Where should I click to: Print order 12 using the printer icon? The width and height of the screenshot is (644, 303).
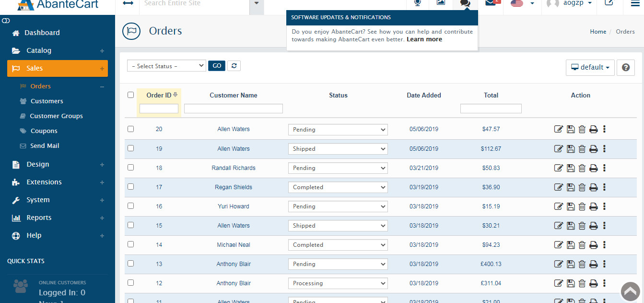(594, 283)
